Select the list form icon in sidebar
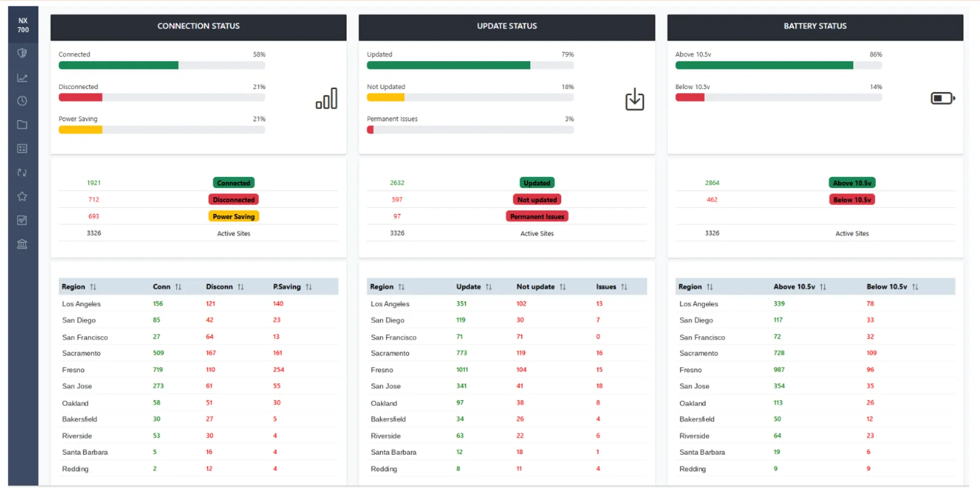This screenshot has width=980, height=494. coord(22,149)
